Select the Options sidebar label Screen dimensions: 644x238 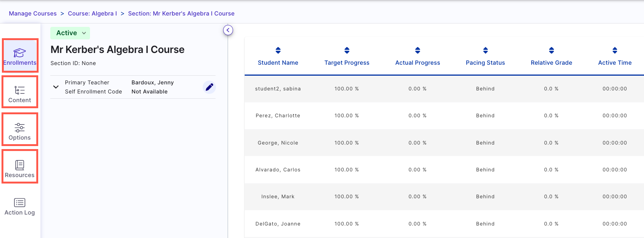(20, 138)
